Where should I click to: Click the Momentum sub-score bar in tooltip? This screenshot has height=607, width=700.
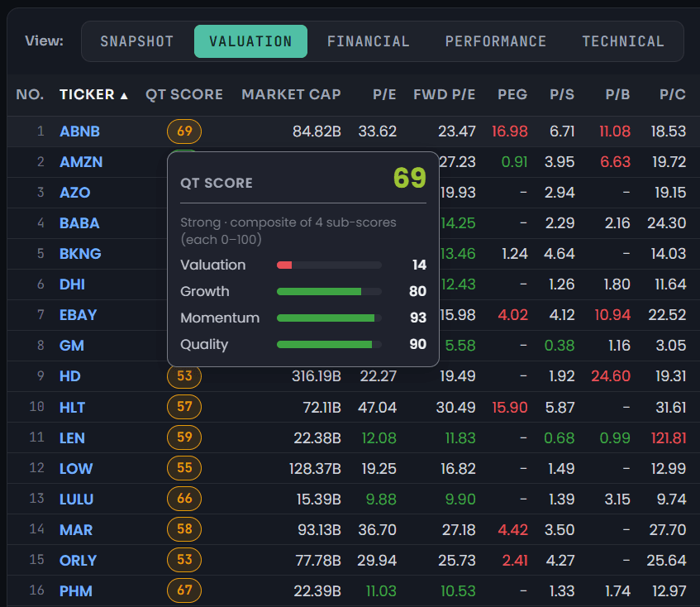click(329, 318)
